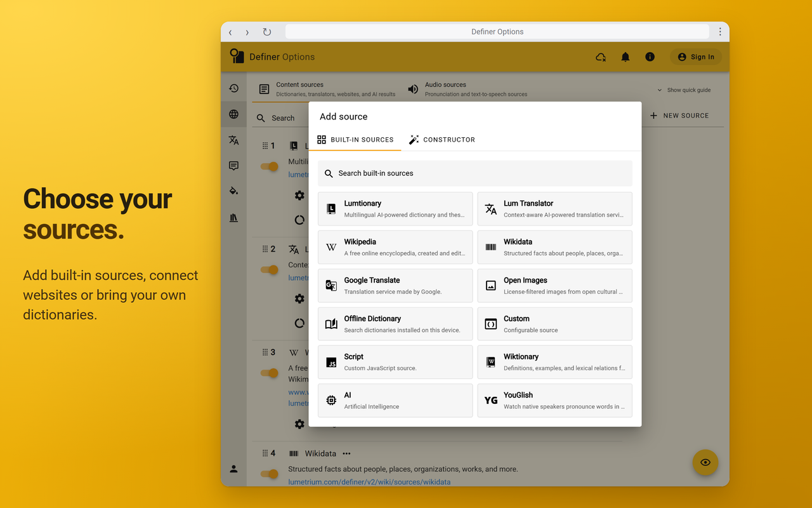Toggle the switch for source 3 Wikipedia
812x508 pixels.
click(x=270, y=373)
